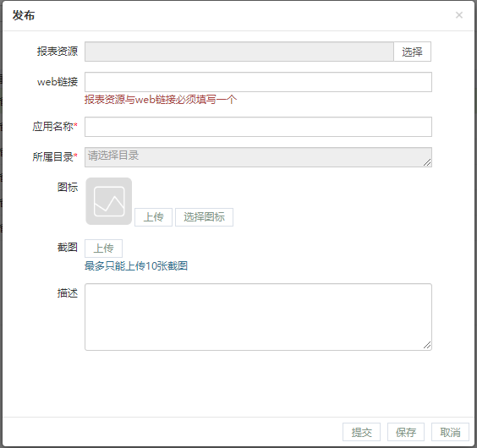Open the 选择图标 icon picker
Screen dimensions: 477x448
coord(204,217)
